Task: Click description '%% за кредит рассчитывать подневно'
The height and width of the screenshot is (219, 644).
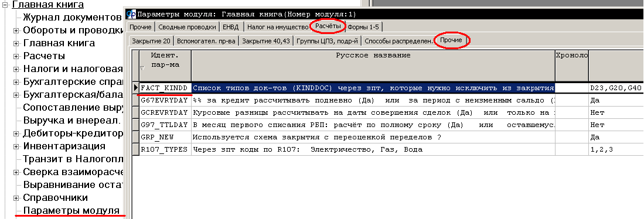Action: pos(373,100)
